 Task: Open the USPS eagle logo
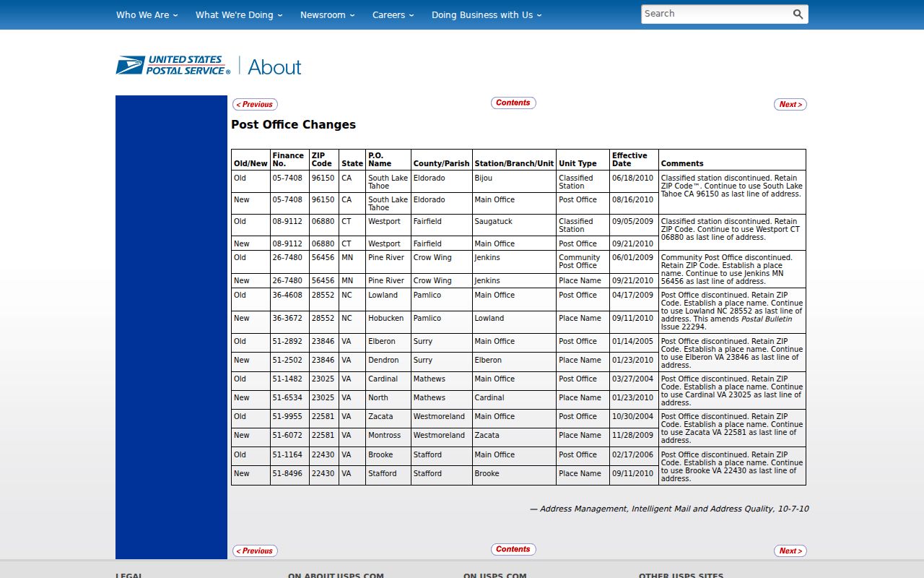click(173, 66)
